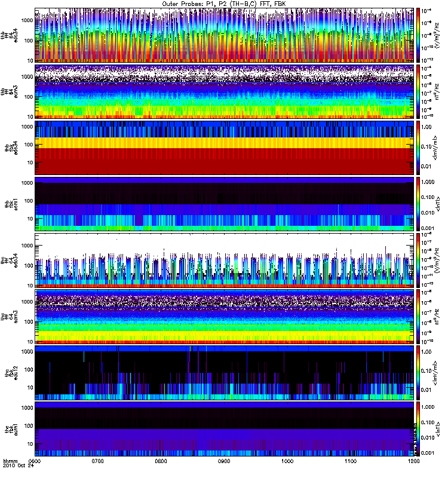The height and width of the screenshot is (478, 448).
Task: Select the thc fbk scm1 filter bank panel
Action: [225, 429]
